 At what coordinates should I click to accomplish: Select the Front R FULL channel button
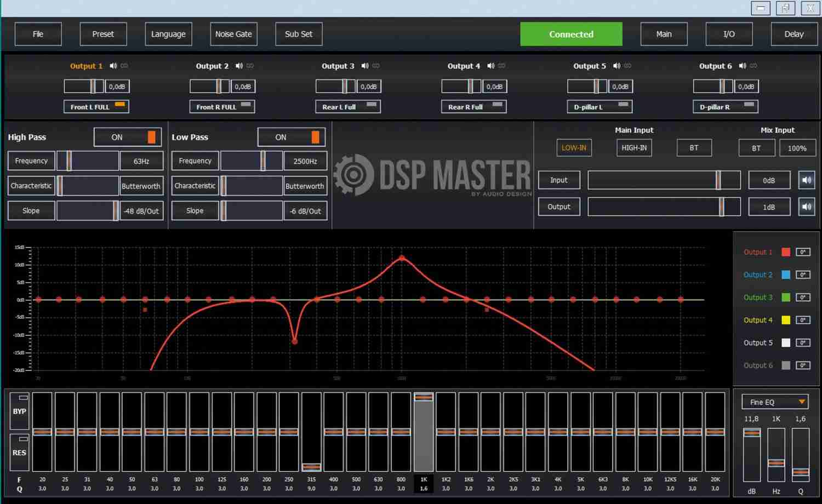222,107
